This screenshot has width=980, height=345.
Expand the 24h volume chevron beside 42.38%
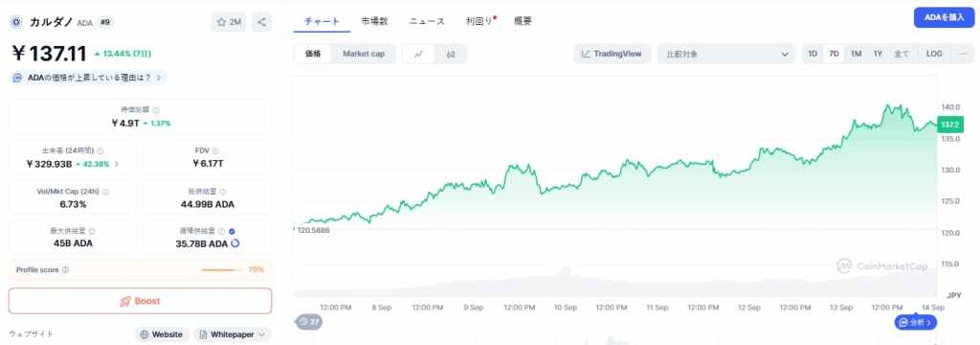pos(117,164)
